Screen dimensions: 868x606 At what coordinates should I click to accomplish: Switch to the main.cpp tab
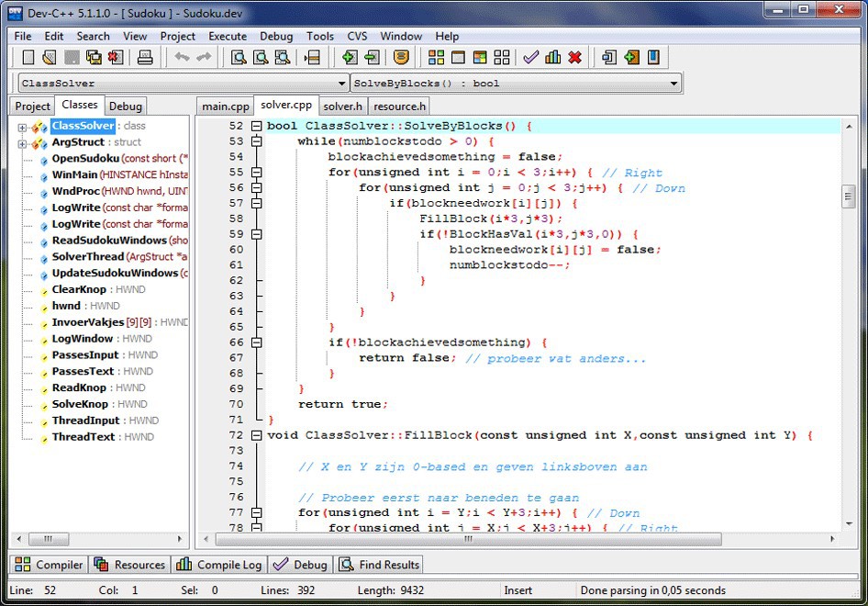click(225, 107)
